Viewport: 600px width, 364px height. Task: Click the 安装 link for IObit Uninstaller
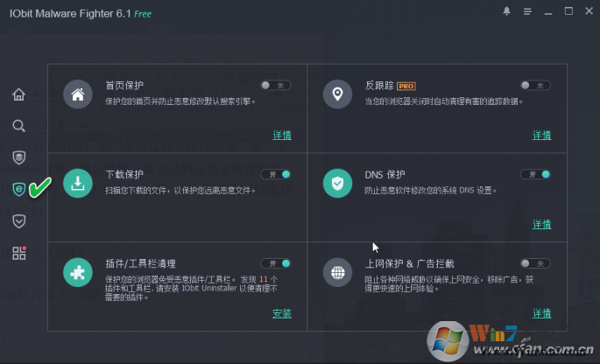point(282,314)
